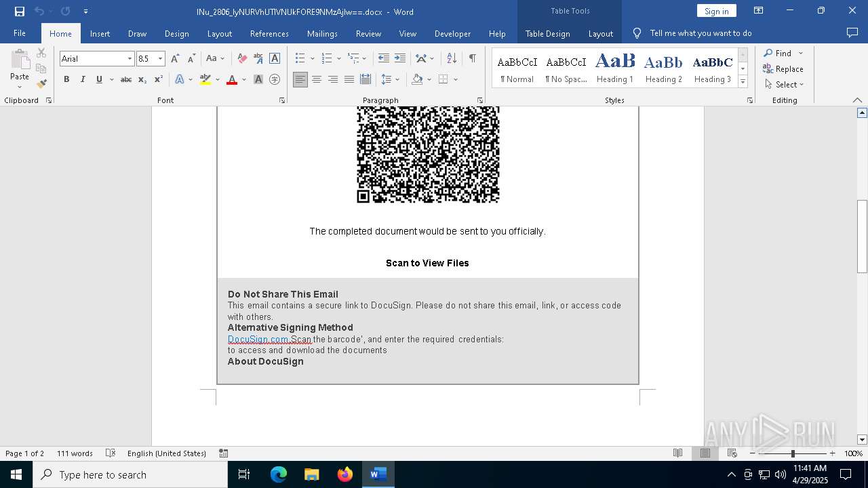868x488 pixels.
Task: Open the font name dropdown
Action: pyautogui.click(x=130, y=59)
